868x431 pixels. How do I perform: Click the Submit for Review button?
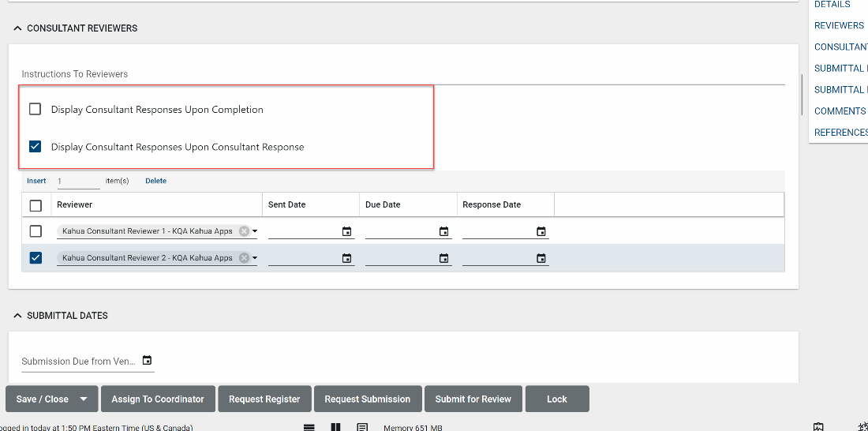pos(473,399)
